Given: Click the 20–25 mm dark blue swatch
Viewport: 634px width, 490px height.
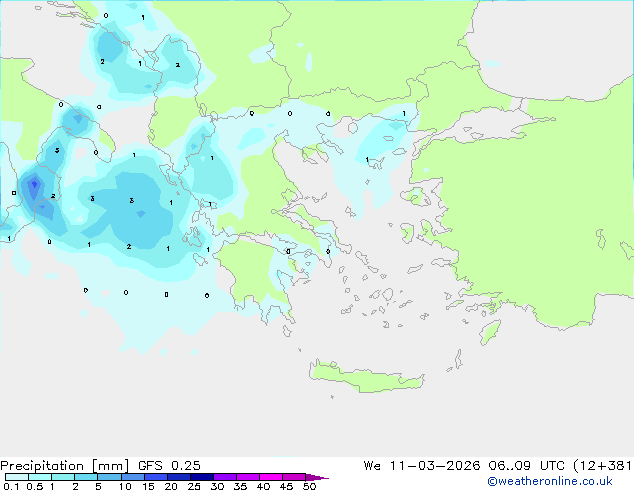Looking at the screenshot, I should pos(179,477).
